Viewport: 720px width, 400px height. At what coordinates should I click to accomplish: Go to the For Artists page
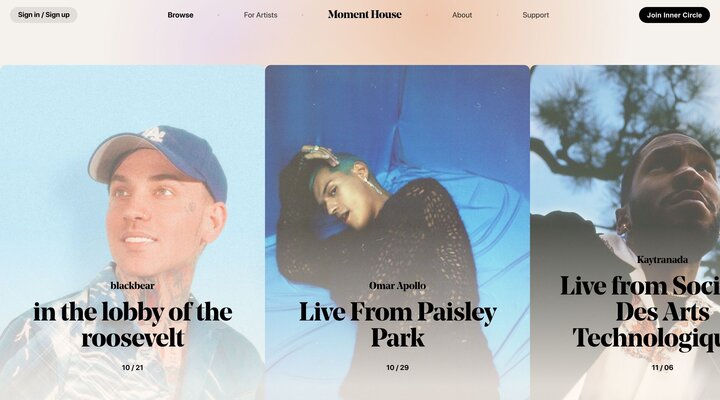(260, 15)
